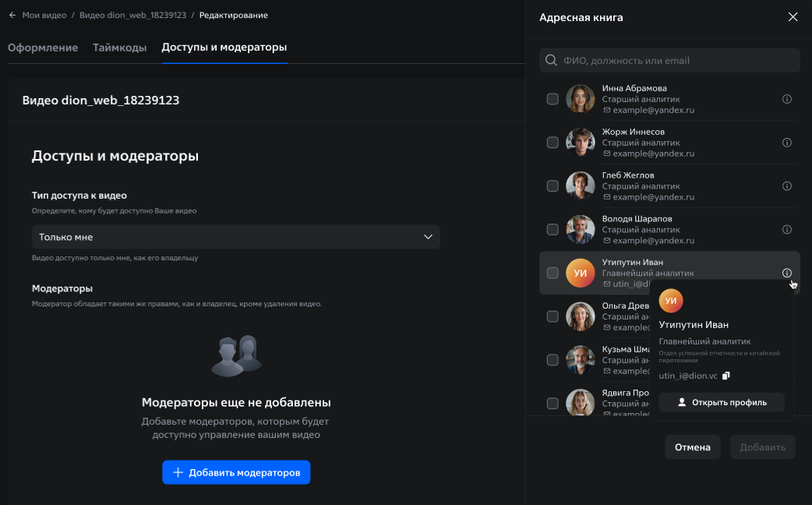Switch to the Оформление tab
The height and width of the screenshot is (505, 812).
(43, 48)
